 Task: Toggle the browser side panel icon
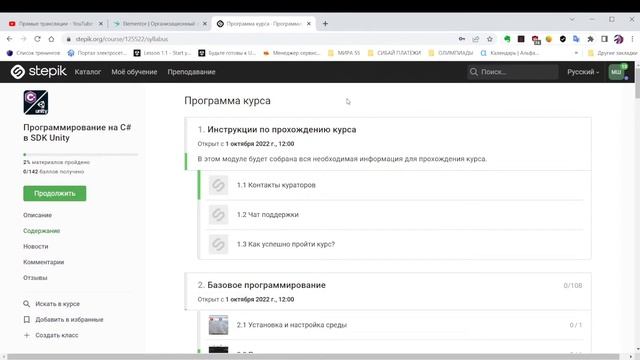click(604, 39)
